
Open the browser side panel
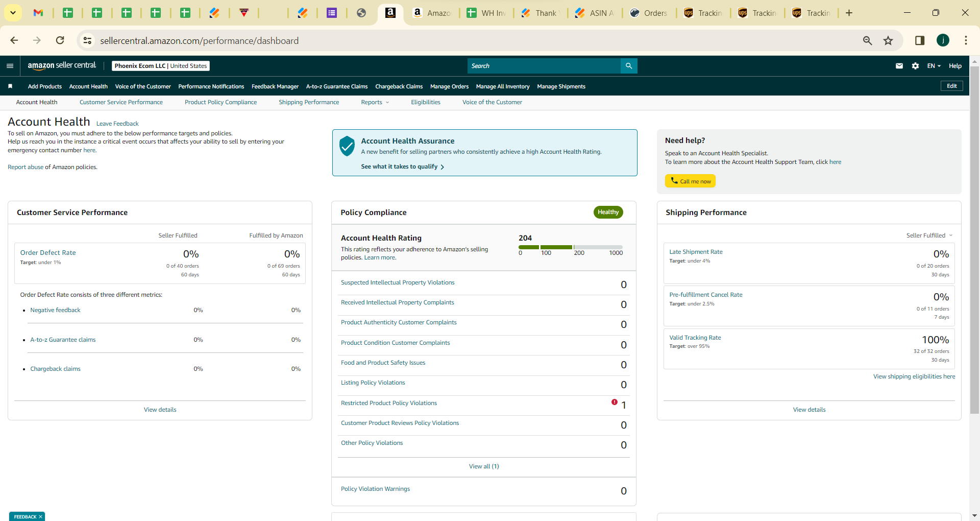click(920, 40)
